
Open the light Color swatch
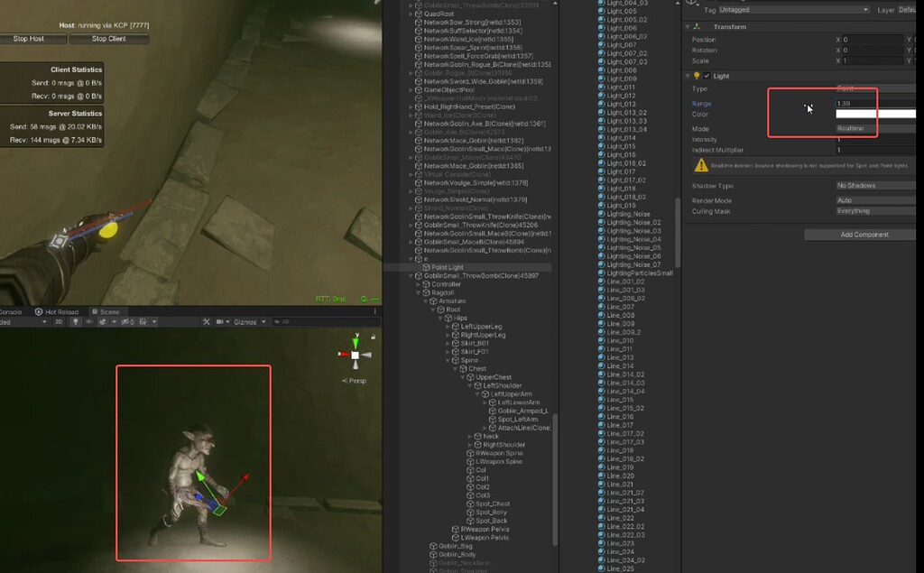point(875,114)
